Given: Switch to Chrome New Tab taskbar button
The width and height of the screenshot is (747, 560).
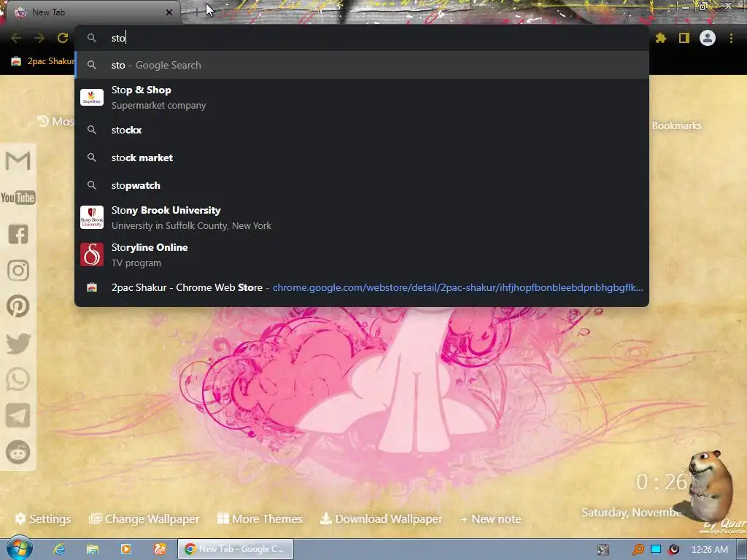Looking at the screenshot, I should pyautogui.click(x=236, y=549).
